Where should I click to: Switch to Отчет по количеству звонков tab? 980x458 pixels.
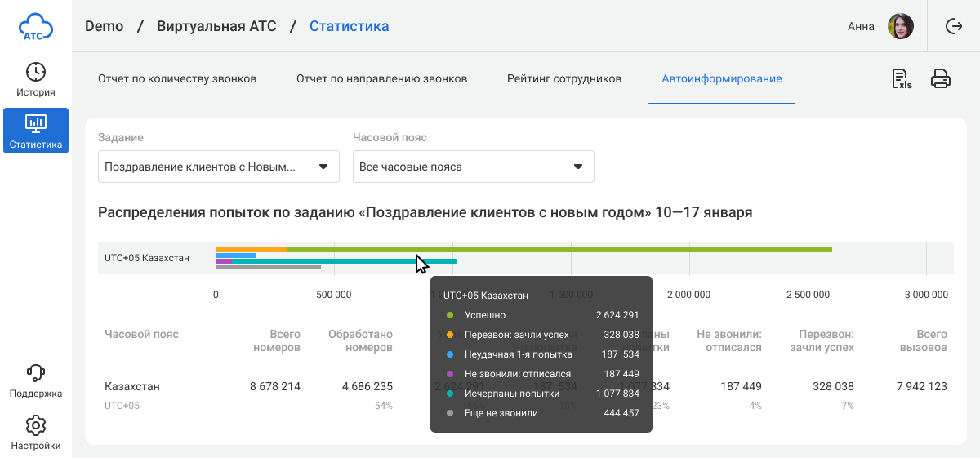pos(177,79)
